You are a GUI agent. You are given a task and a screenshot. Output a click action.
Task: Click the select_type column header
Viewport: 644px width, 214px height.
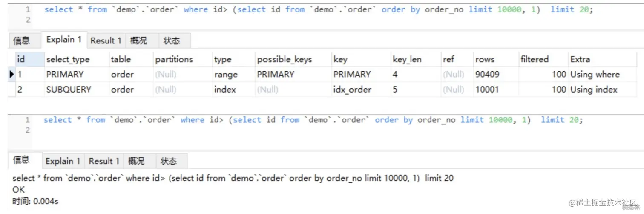(x=76, y=59)
